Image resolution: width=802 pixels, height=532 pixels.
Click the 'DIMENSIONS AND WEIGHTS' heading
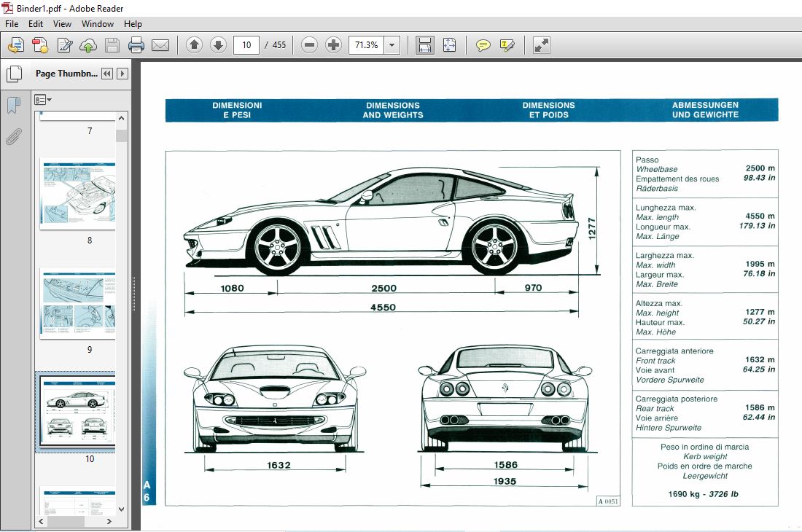393,110
